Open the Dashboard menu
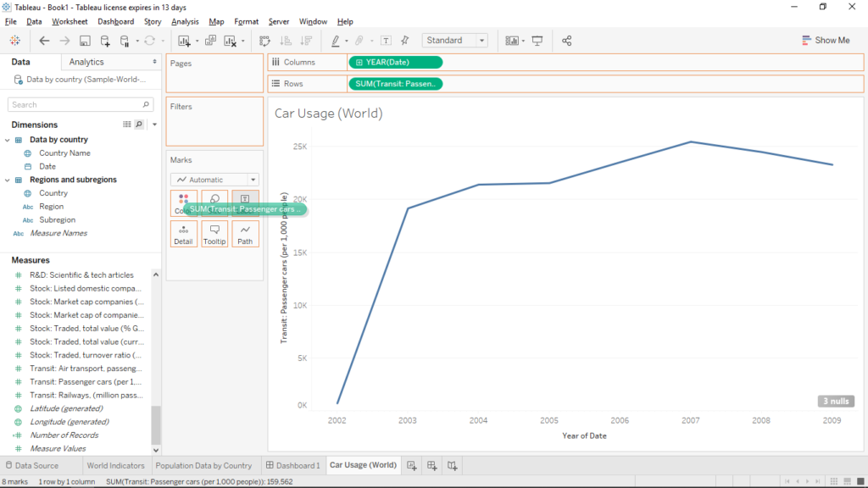The width and height of the screenshot is (868, 488). 115,21
